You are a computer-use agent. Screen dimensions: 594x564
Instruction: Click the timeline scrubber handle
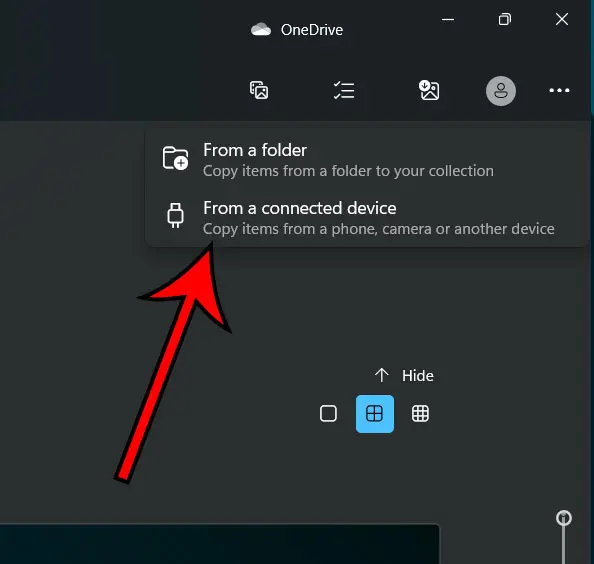(564, 518)
